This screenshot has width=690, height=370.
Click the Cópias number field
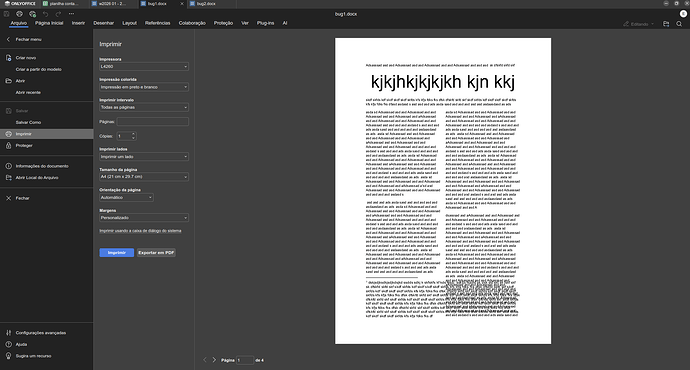click(x=124, y=136)
